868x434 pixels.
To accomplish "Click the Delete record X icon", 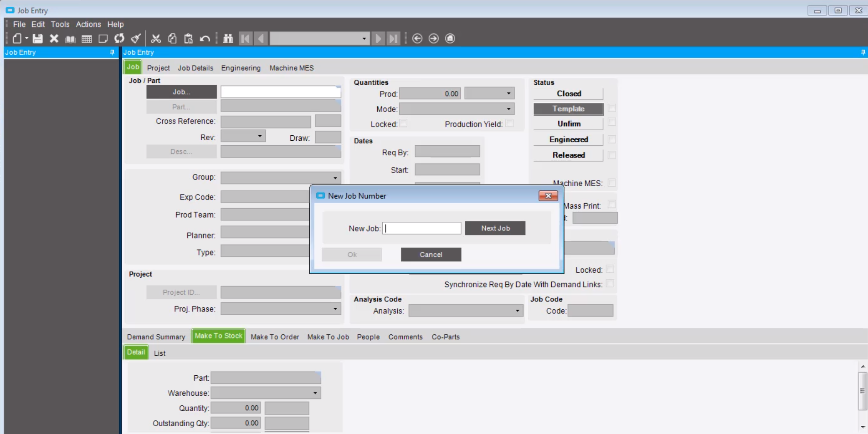I will pyautogui.click(x=54, y=39).
